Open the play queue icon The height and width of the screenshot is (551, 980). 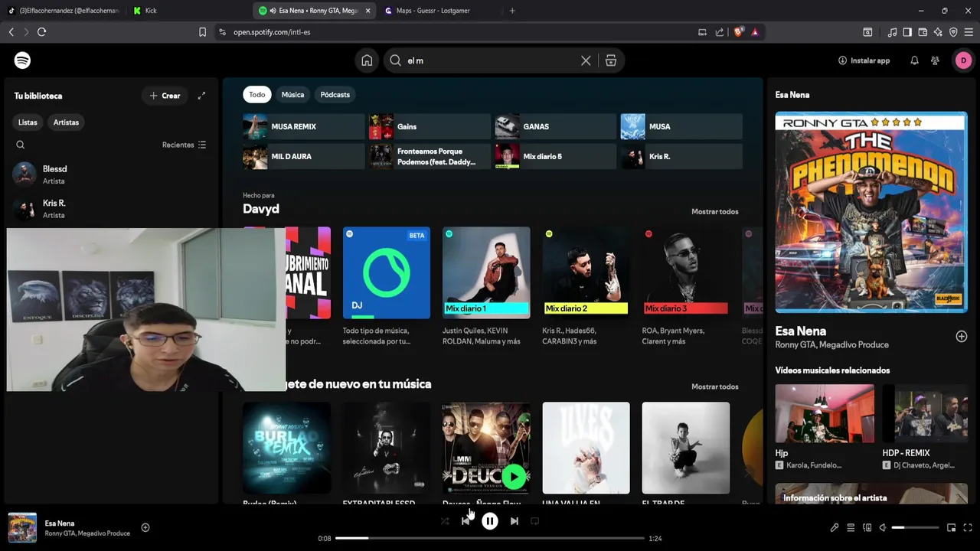pyautogui.click(x=851, y=527)
